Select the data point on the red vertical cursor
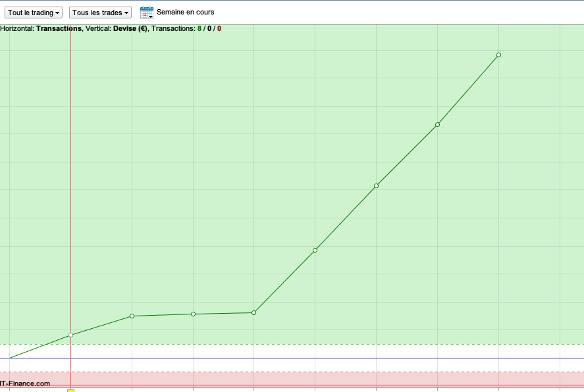Image resolution: width=584 pixels, height=392 pixels. point(70,335)
